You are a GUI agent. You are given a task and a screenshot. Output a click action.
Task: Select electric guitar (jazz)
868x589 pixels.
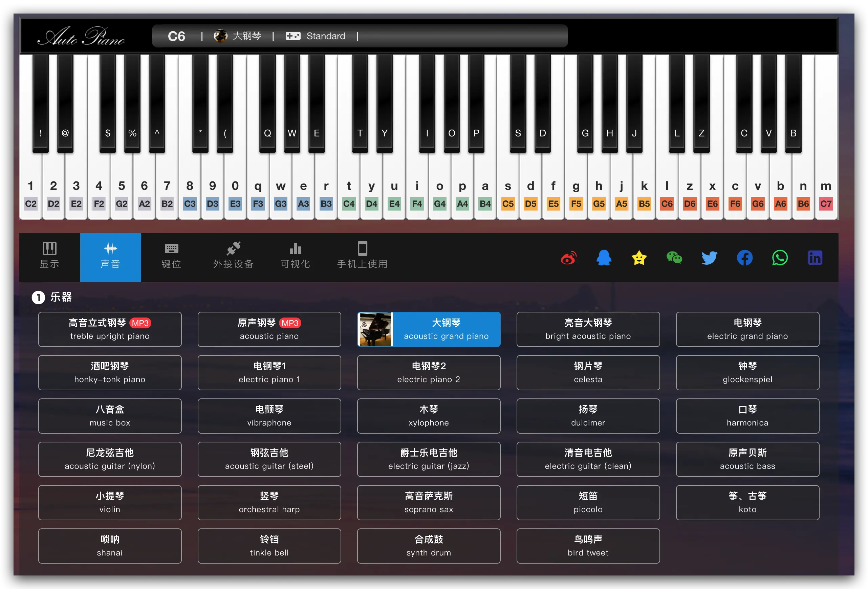point(429,459)
